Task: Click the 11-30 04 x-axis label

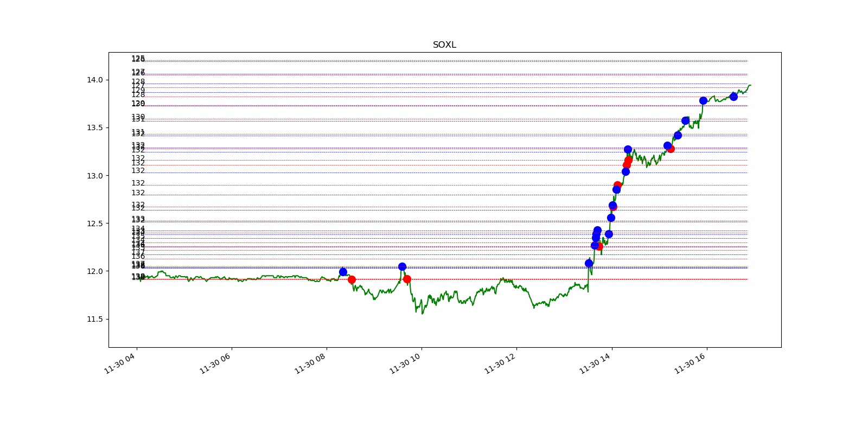Action: tap(119, 363)
